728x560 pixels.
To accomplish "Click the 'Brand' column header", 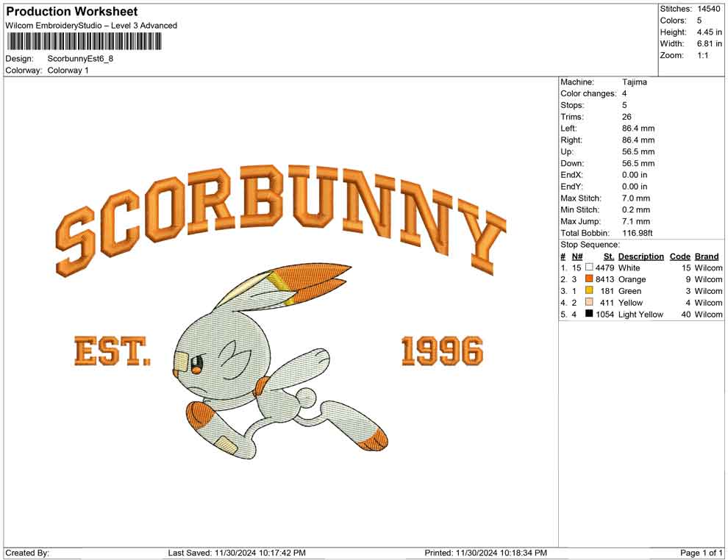I will click(707, 256).
